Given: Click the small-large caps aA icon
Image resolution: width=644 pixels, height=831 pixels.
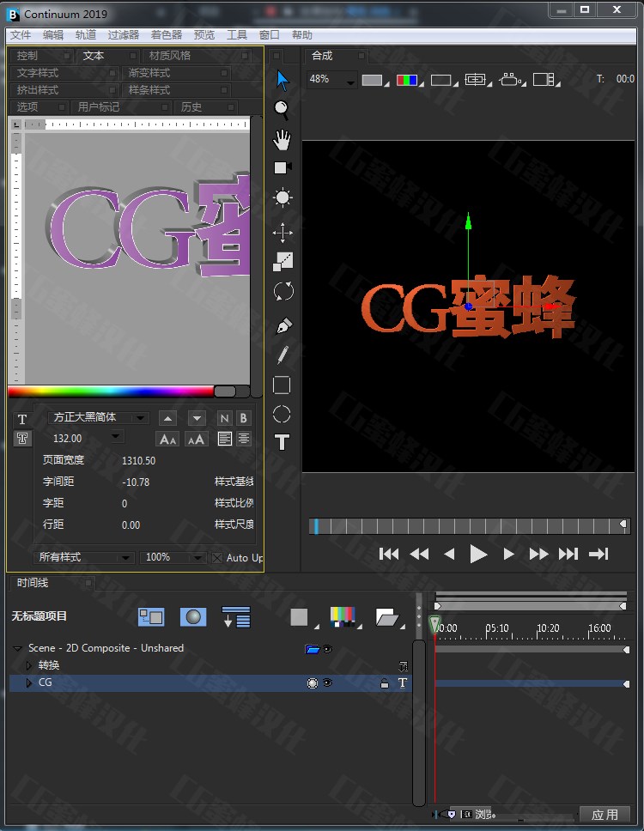Looking at the screenshot, I should [x=196, y=439].
